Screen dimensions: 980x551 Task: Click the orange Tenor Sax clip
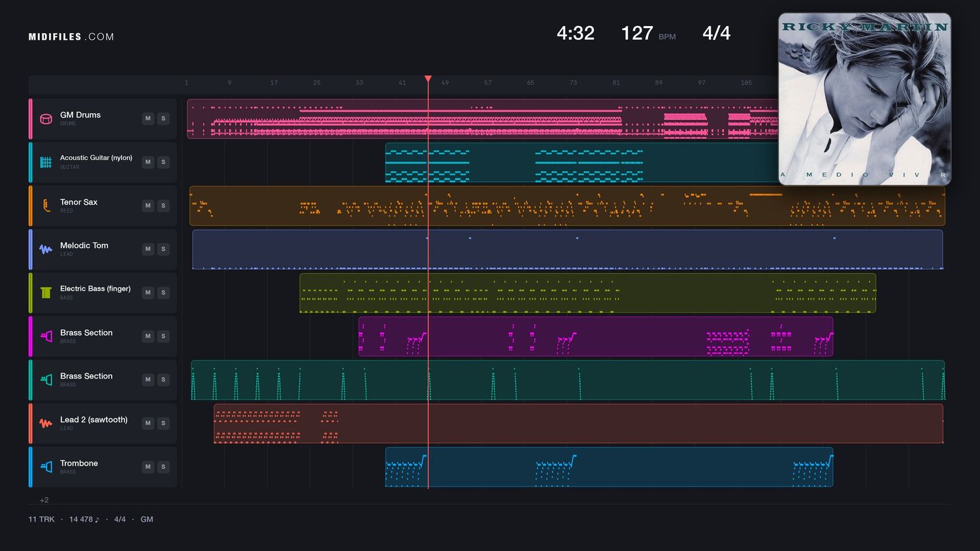567,206
